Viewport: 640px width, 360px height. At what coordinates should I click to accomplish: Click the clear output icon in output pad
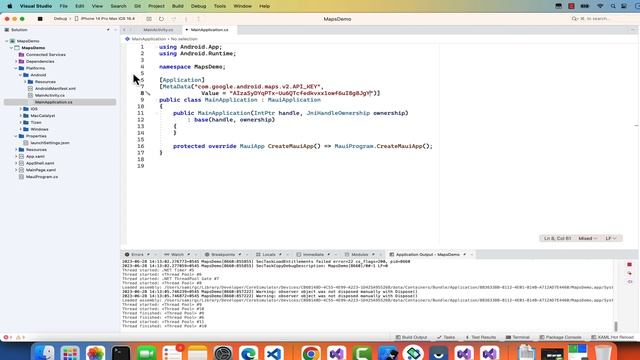click(629, 273)
